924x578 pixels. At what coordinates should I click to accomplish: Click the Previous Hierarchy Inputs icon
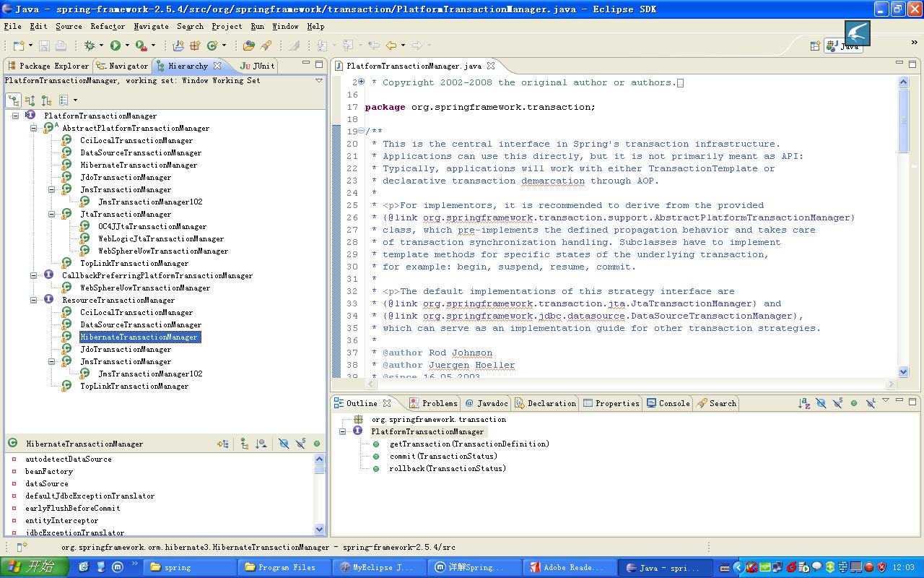64,100
